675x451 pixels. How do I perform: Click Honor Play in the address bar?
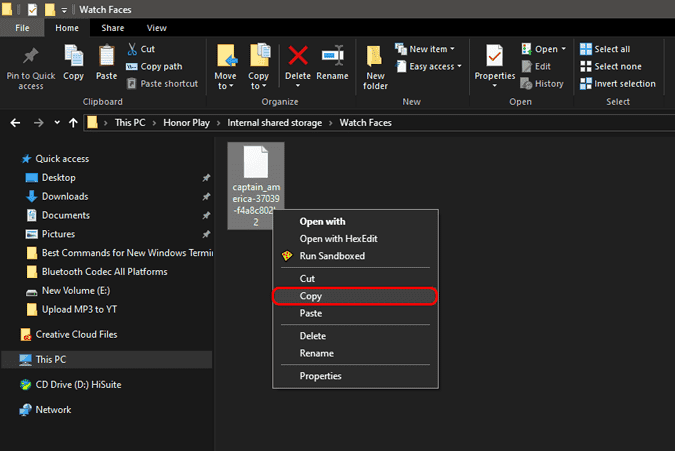190,122
